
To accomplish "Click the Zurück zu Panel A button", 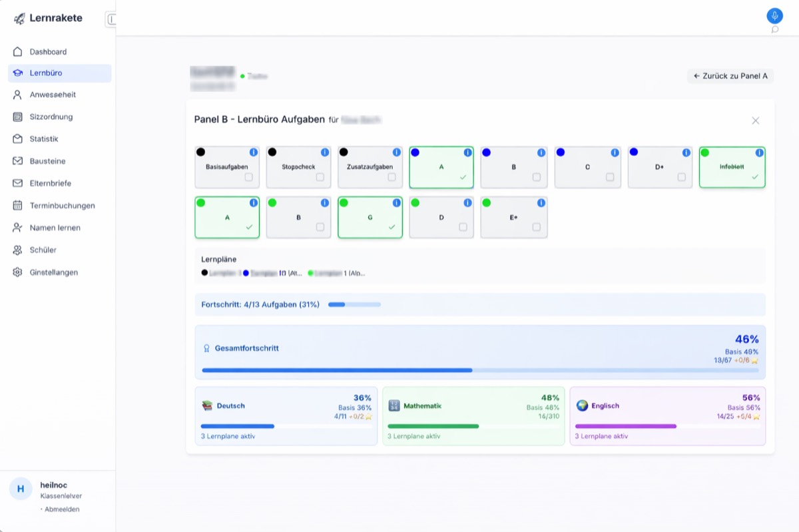I will coord(730,76).
